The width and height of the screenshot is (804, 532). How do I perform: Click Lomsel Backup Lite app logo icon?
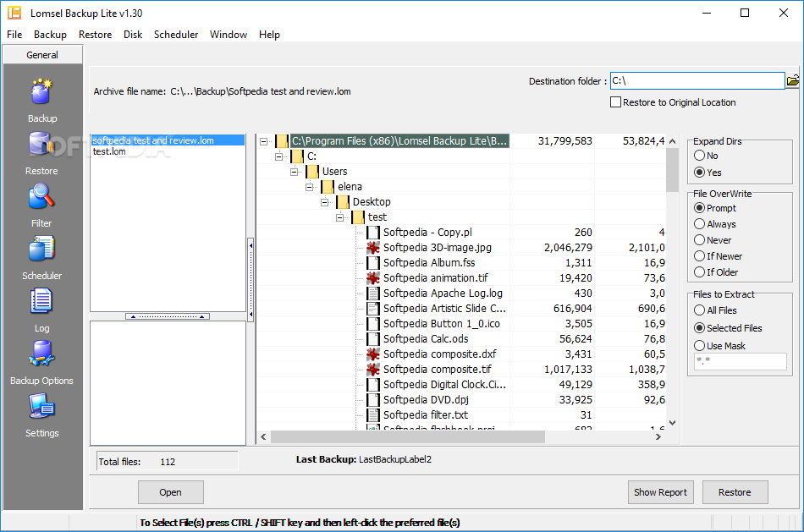[14, 13]
